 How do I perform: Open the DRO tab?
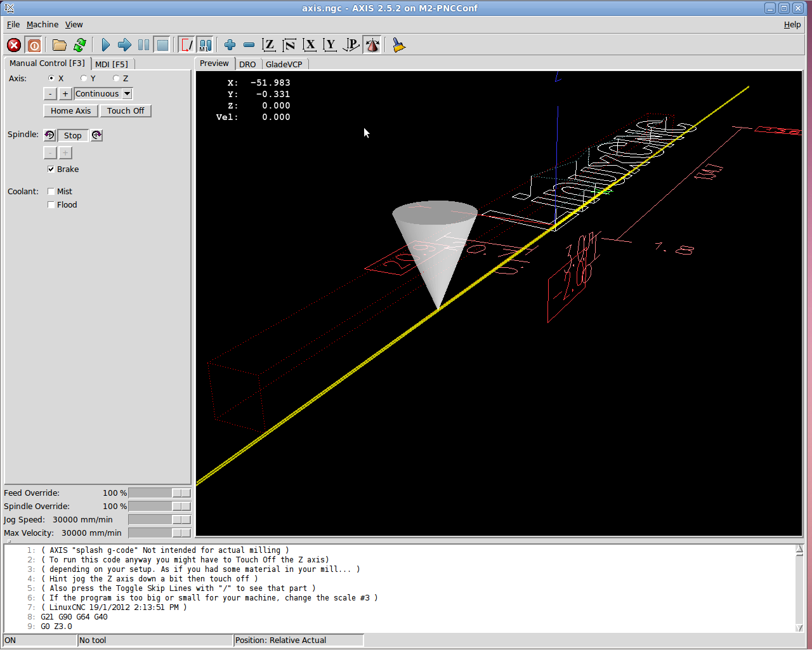247,64
